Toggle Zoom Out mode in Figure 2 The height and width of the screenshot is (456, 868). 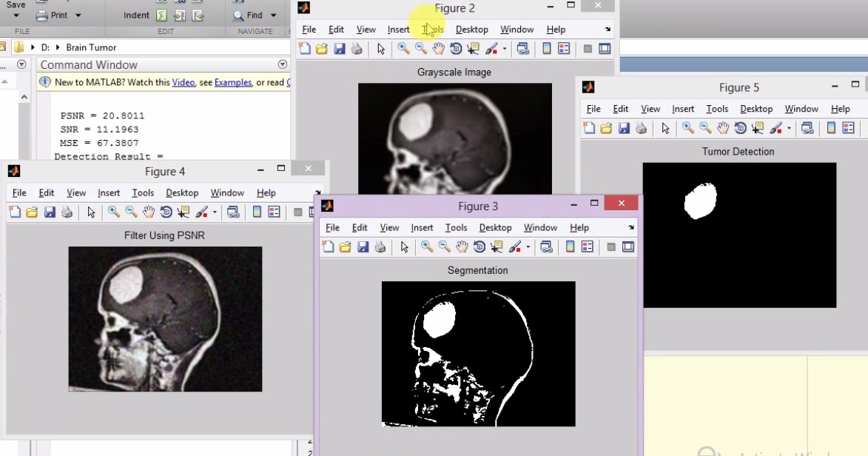point(419,49)
